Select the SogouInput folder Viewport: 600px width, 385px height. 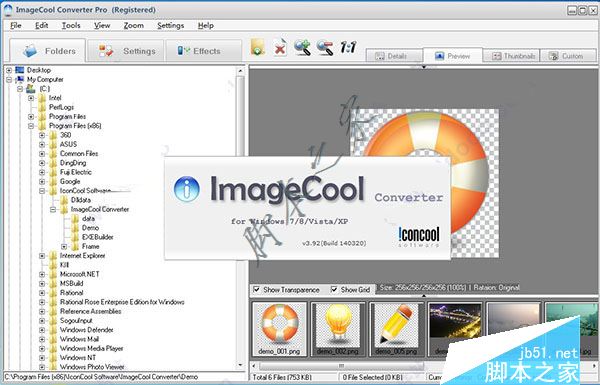[x=76, y=320]
